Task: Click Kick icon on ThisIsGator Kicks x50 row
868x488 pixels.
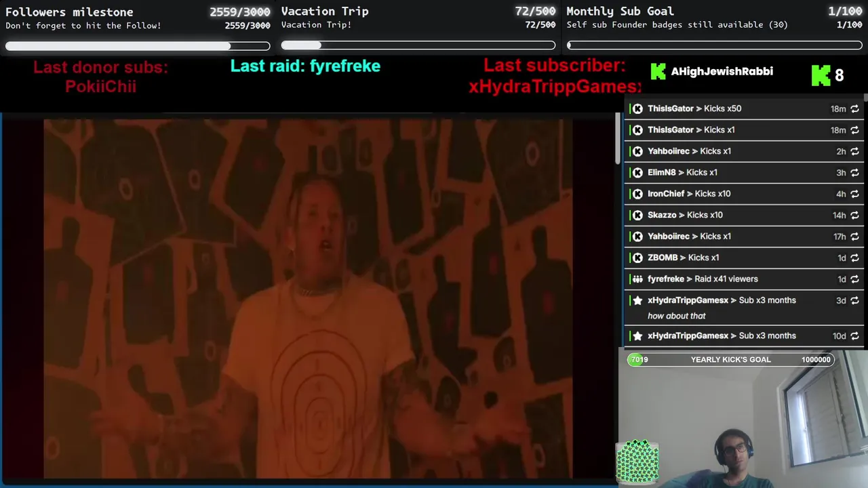Action: 637,108
